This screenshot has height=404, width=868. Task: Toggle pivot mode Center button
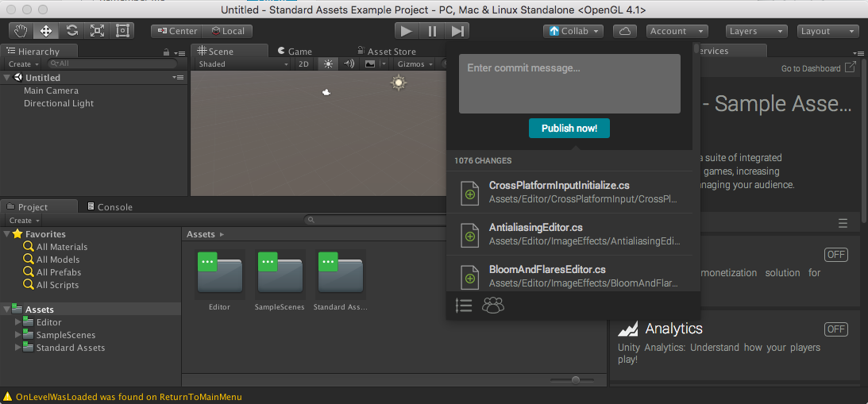click(x=176, y=32)
